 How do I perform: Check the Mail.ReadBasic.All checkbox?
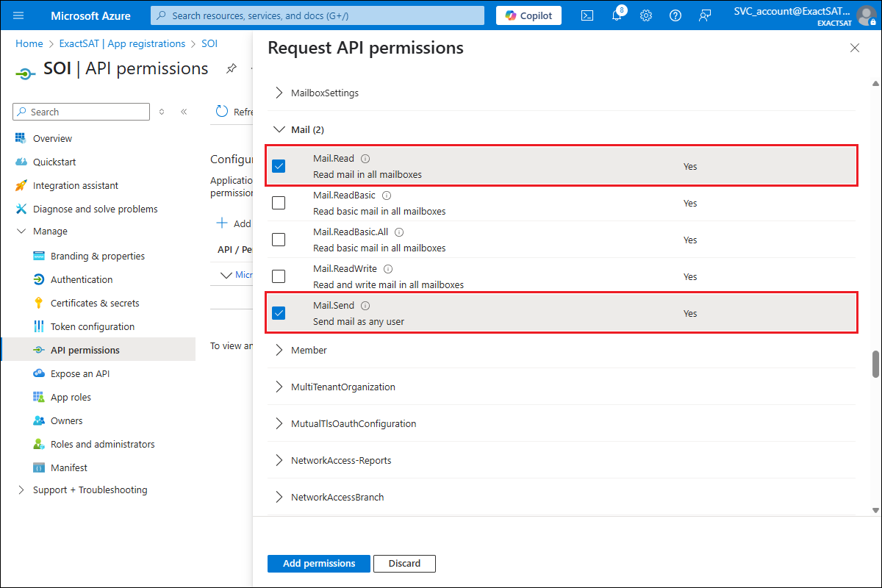point(279,240)
